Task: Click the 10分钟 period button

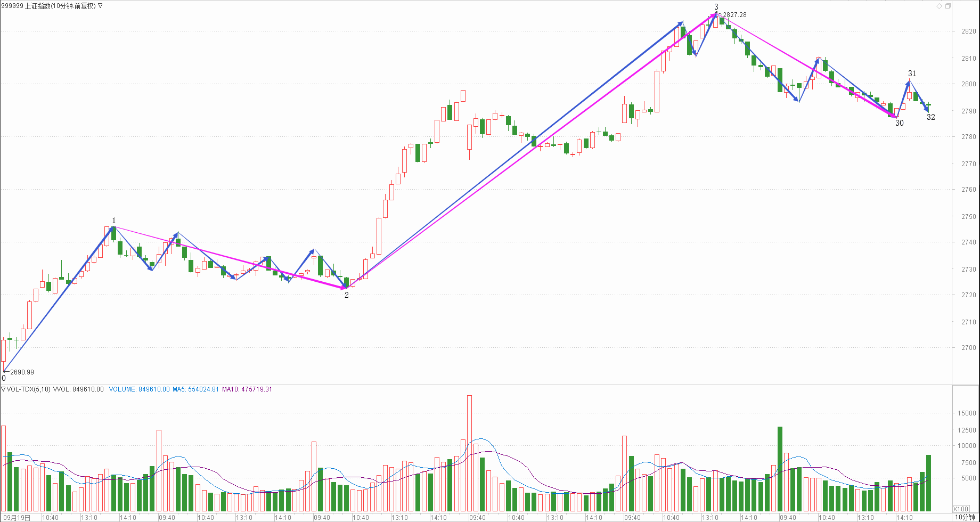Action: point(965,517)
